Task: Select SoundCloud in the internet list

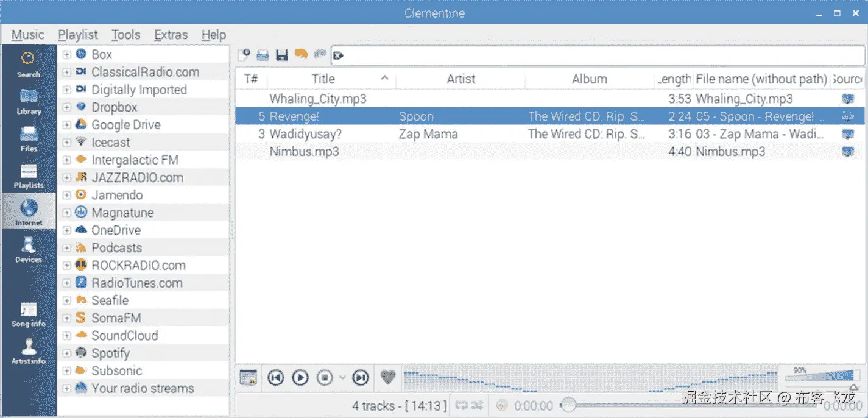Action: point(124,336)
